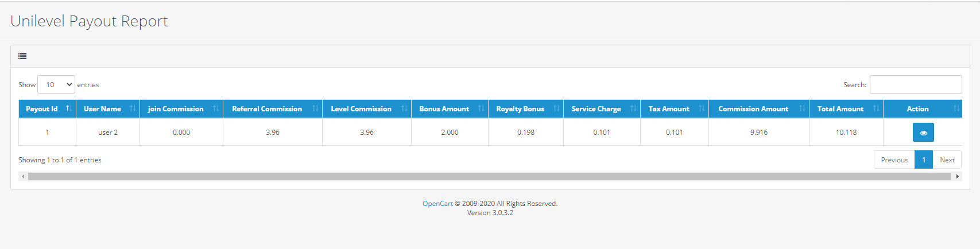Sort by Payout Id column

pos(47,109)
